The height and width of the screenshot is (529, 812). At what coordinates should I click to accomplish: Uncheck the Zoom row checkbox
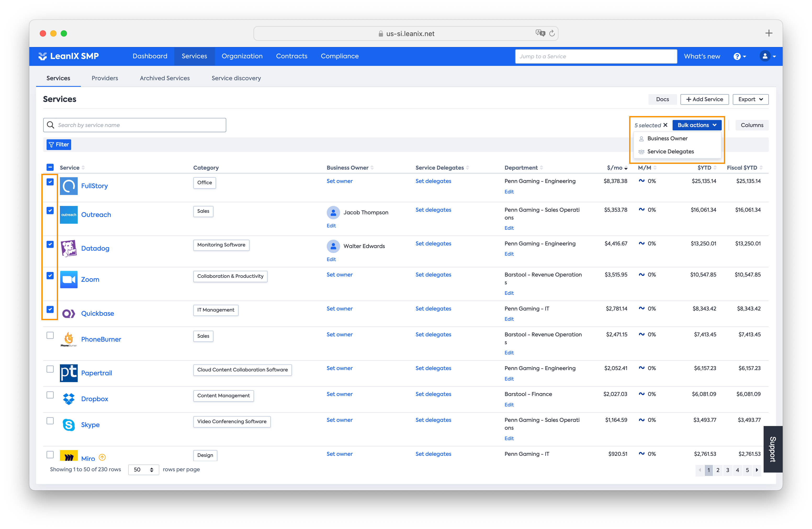click(x=50, y=275)
